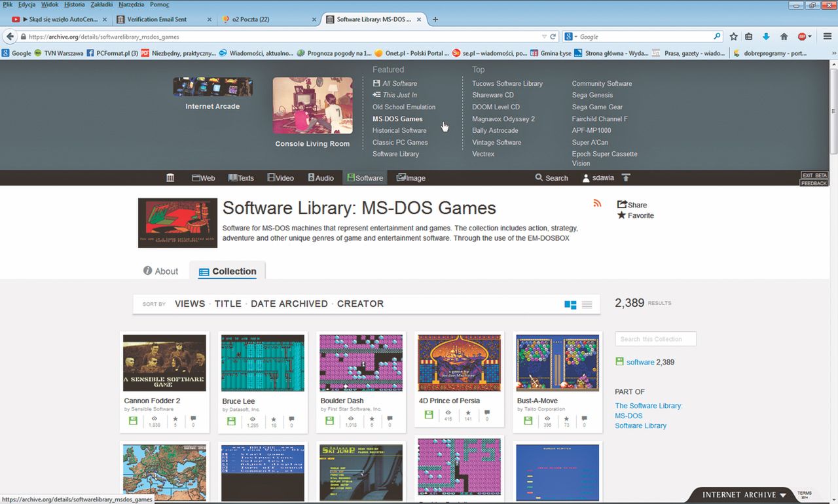Image resolution: width=838 pixels, height=504 pixels.
Task: Switch to the o2 Poczta tab
Action: pos(268,19)
